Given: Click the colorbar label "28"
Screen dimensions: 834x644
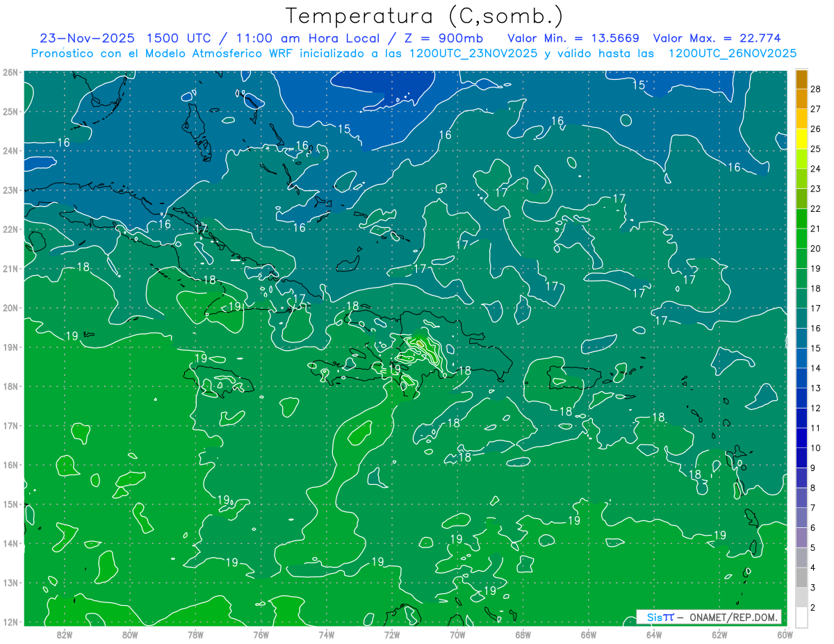Looking at the screenshot, I should [x=815, y=90].
